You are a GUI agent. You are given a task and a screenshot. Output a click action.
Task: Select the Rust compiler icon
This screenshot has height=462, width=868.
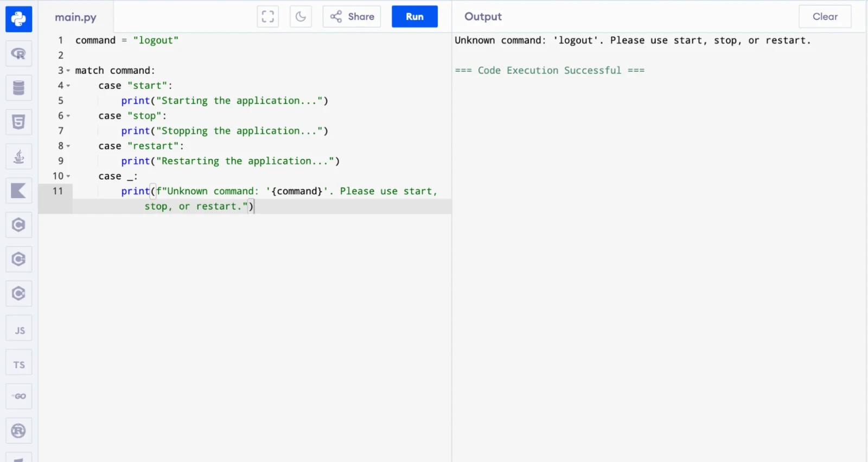pyautogui.click(x=18, y=431)
